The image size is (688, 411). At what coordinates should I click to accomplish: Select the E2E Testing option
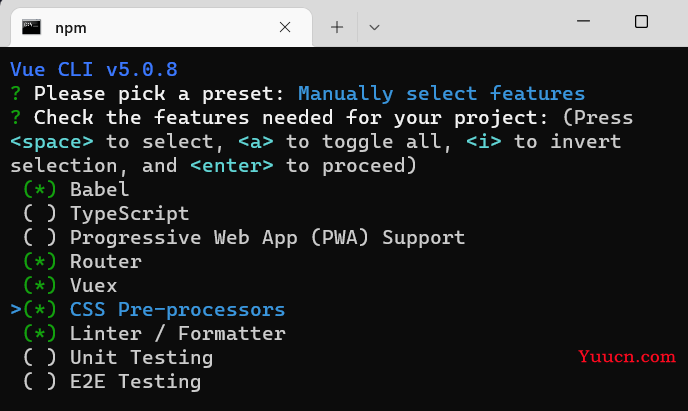40,382
